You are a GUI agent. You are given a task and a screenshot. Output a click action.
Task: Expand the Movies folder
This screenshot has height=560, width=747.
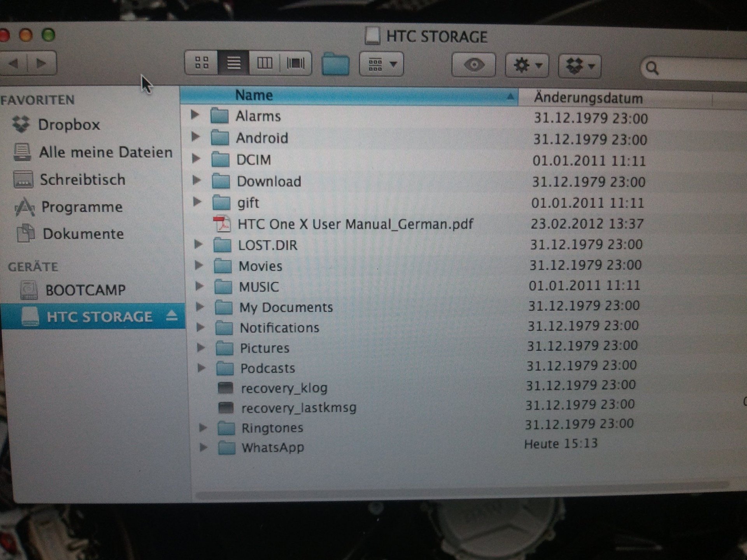click(199, 265)
